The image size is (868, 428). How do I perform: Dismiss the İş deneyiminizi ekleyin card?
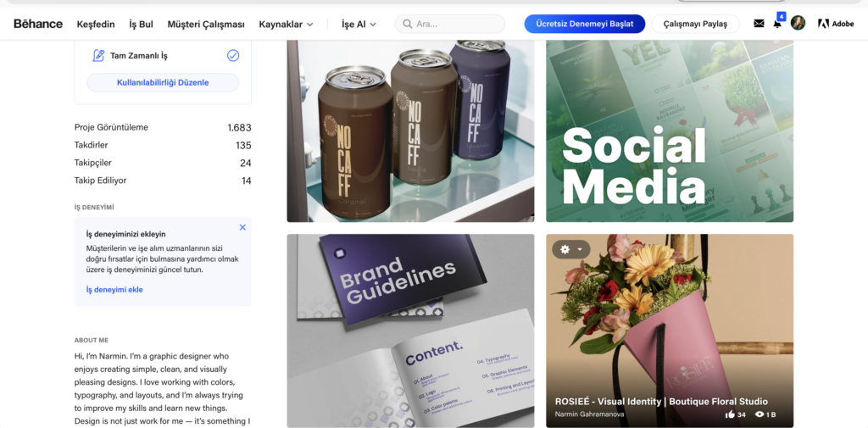242,227
